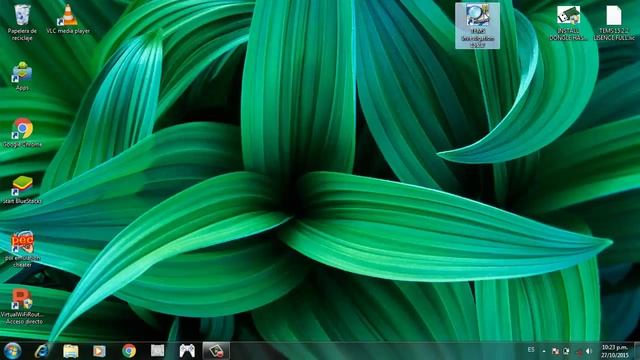This screenshot has height=360, width=640.
Task: Select the TEMS 15.2.2 LISENCE FULL file
Action: point(614,23)
